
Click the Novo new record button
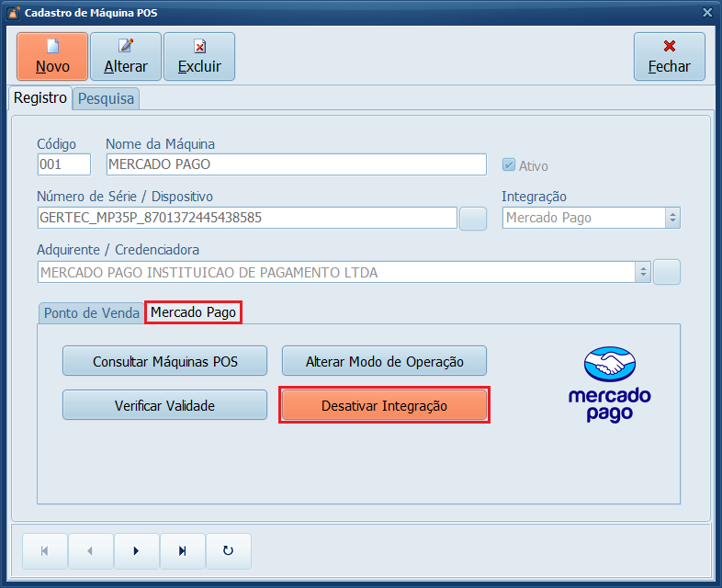coord(52,56)
